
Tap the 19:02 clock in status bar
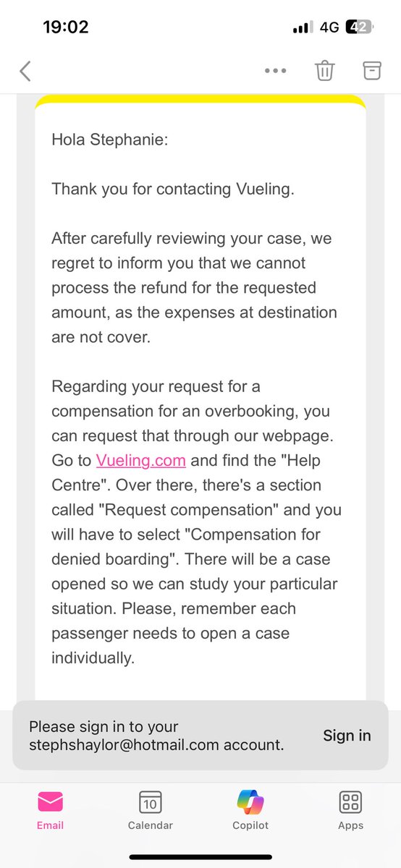coord(65,27)
